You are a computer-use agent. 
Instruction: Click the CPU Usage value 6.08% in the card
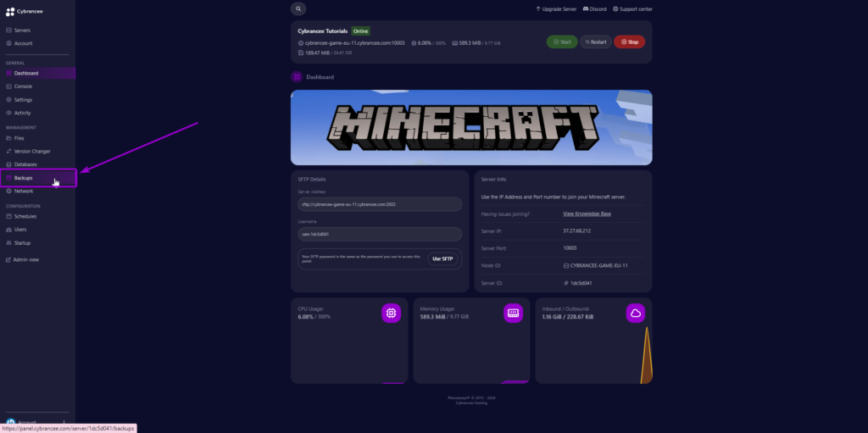pos(305,317)
